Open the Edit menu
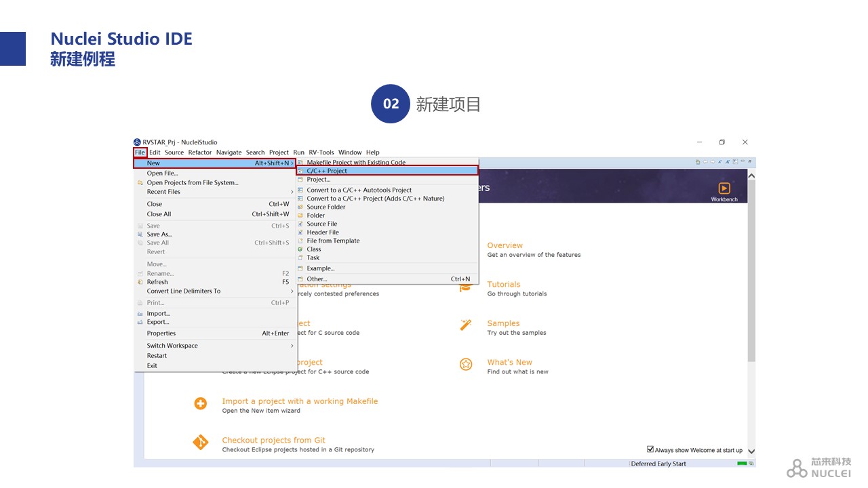This screenshot has height=488, width=868. (x=155, y=152)
